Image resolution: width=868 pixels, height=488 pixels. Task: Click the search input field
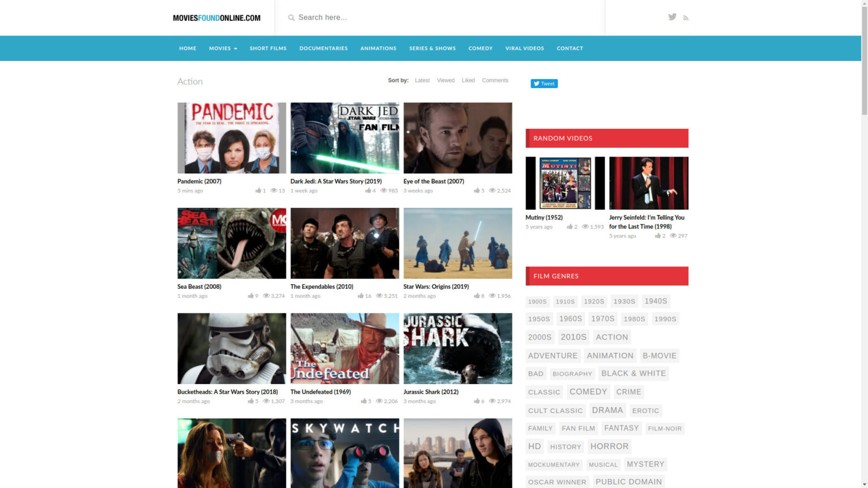[x=396, y=18]
